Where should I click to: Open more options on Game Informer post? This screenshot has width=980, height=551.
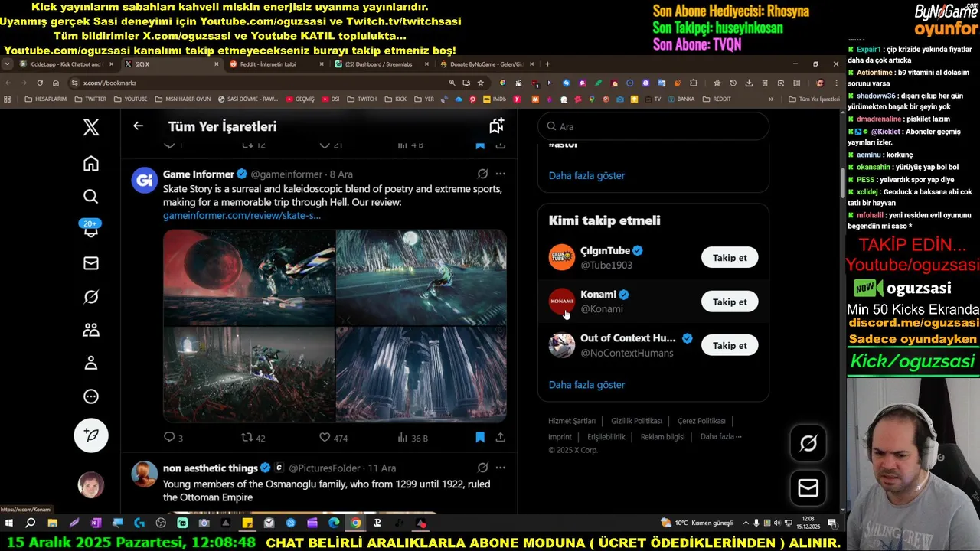click(500, 174)
